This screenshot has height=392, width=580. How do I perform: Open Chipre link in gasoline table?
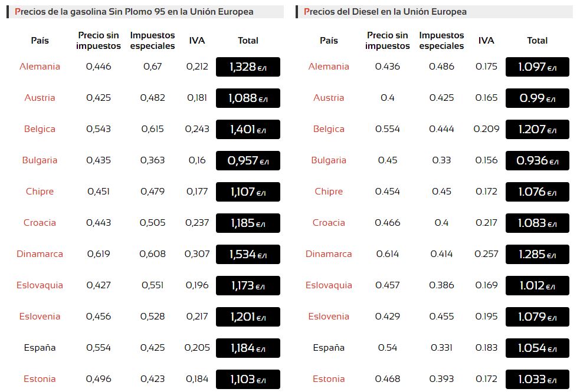[40, 192]
